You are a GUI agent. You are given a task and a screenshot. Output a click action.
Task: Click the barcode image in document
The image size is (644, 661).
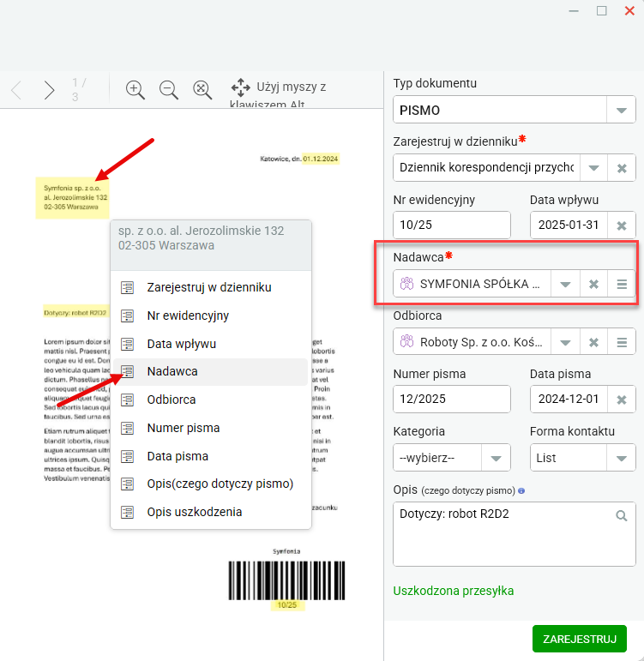[x=286, y=580]
